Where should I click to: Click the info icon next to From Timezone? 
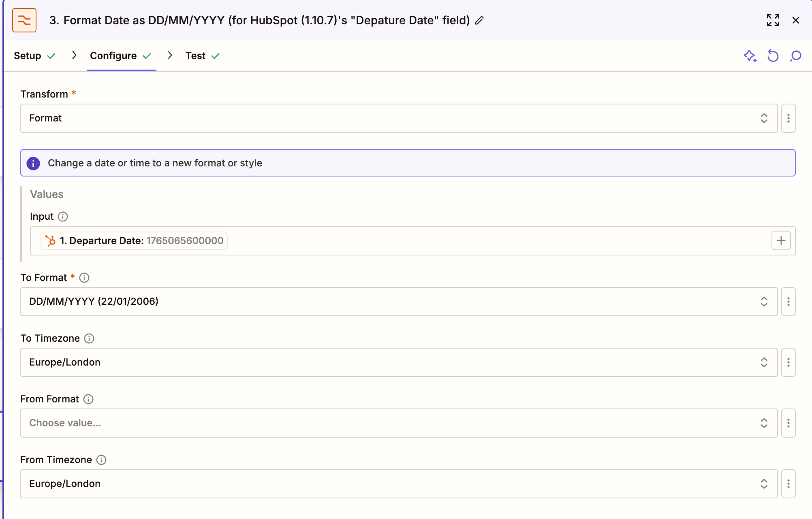[x=101, y=460]
